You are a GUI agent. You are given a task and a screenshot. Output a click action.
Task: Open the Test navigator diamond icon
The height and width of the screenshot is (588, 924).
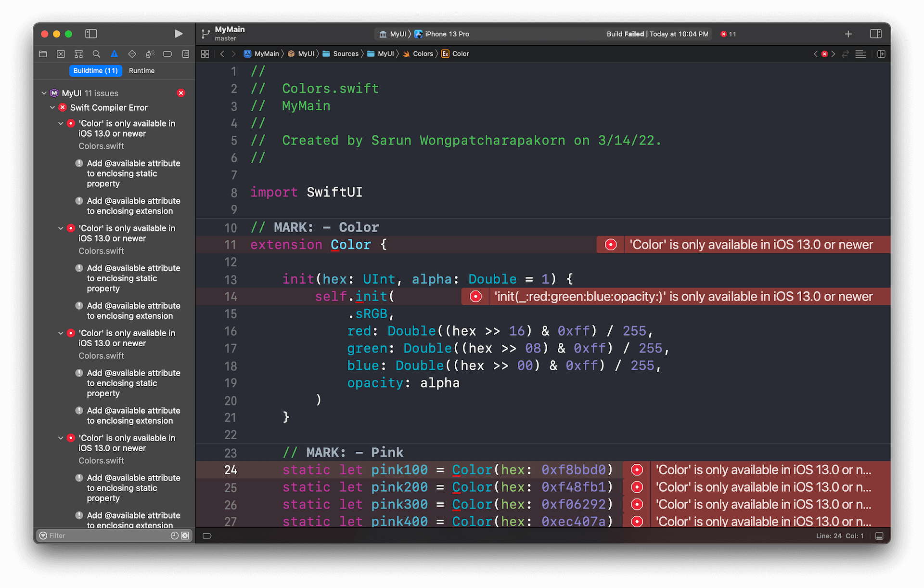tap(132, 54)
